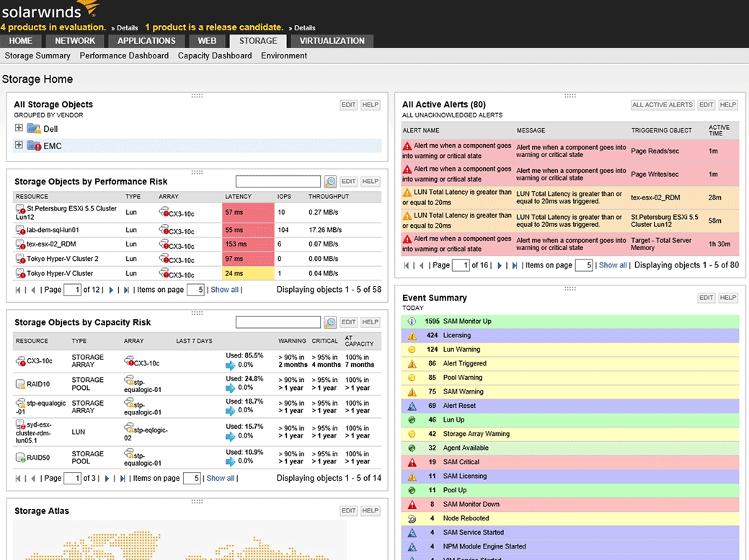The height and width of the screenshot is (560, 749).
Task: Click the Lun Warning event icon
Action: click(x=412, y=350)
